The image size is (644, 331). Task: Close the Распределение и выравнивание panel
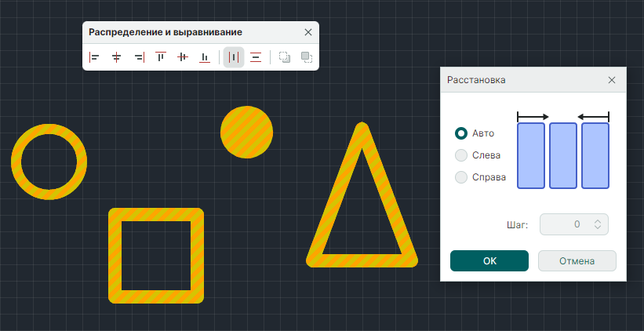point(307,32)
